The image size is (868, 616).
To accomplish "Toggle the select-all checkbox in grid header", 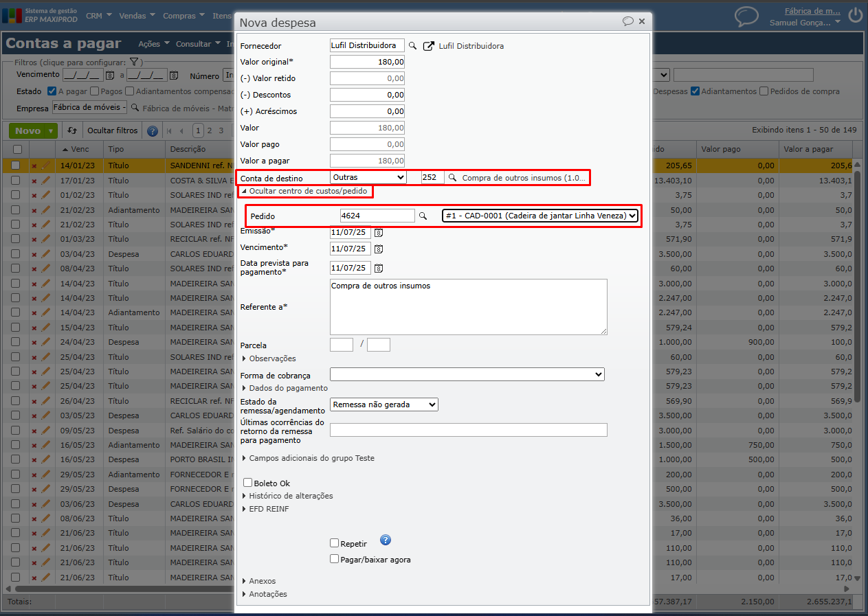I will tap(16, 149).
